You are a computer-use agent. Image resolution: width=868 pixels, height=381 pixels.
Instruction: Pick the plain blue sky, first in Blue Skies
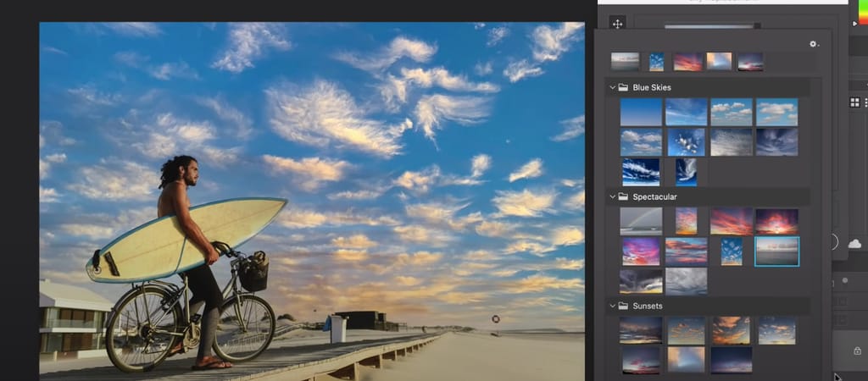coord(641,112)
